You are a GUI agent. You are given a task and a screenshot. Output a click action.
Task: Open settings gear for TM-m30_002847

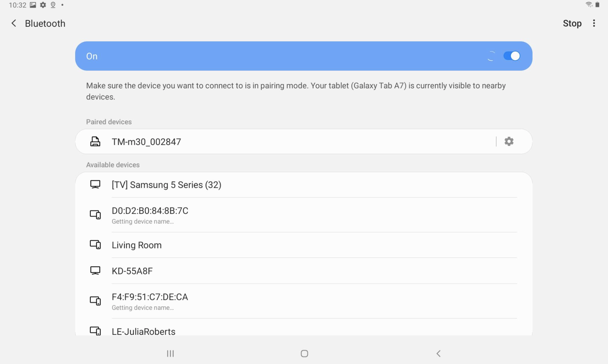[509, 141]
